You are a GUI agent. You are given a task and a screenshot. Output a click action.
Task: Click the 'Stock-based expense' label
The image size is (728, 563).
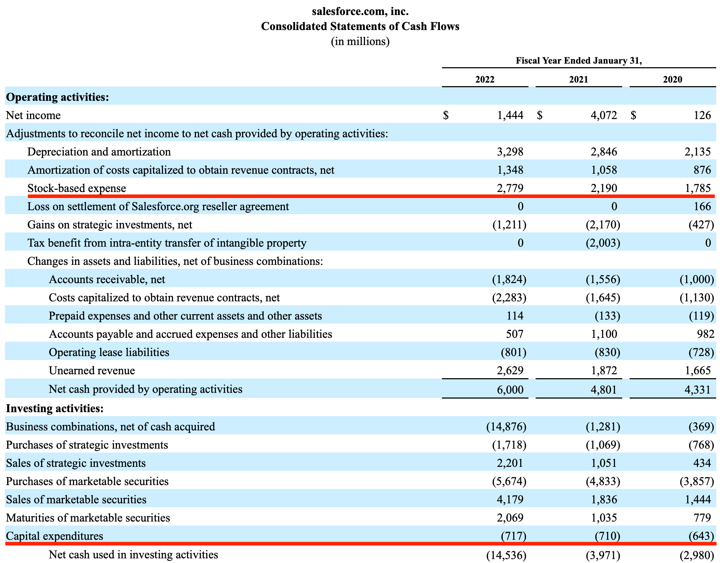(77, 188)
